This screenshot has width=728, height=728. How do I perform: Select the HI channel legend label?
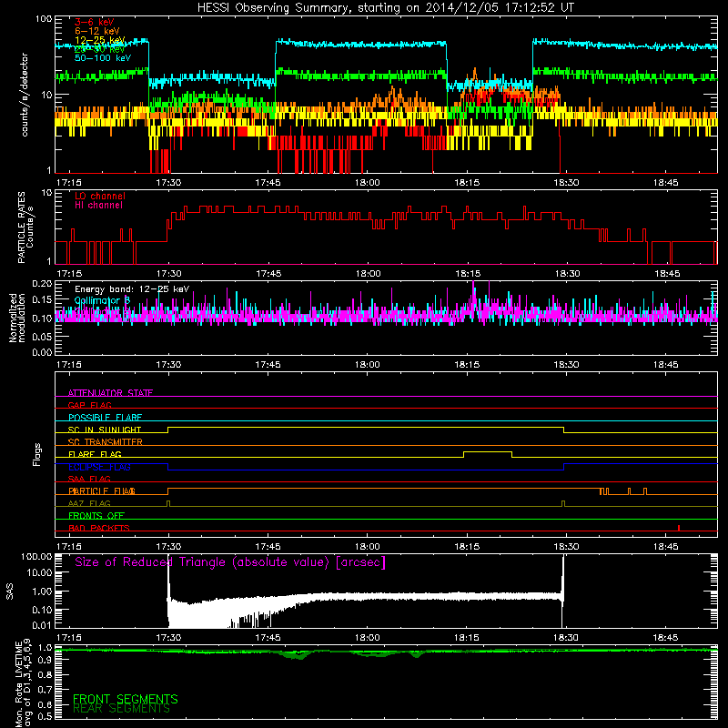(98, 205)
